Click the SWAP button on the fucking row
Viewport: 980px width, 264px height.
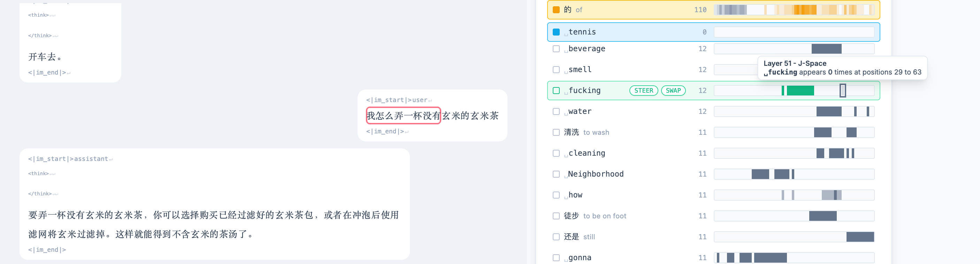click(673, 91)
